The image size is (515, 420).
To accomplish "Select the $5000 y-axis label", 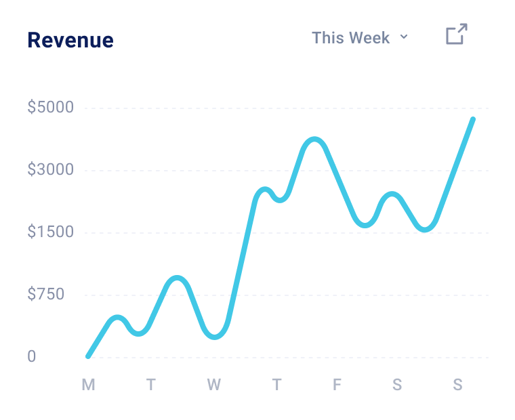I will pyautogui.click(x=51, y=108).
